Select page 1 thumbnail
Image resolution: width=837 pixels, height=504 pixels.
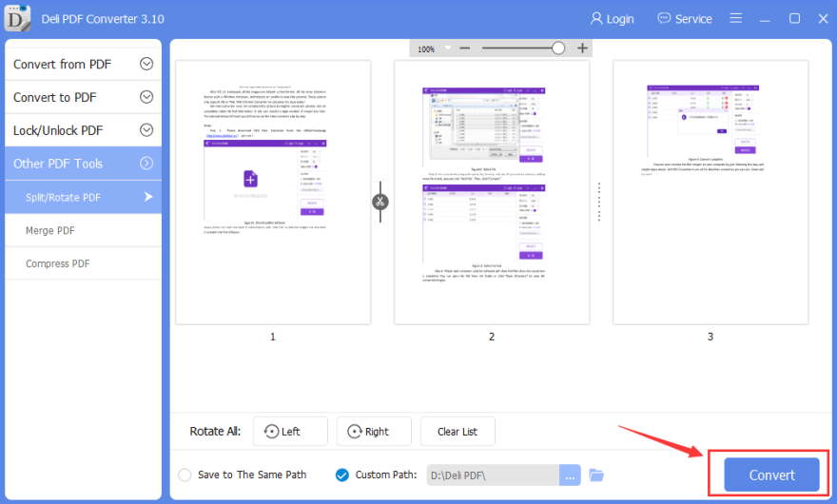pos(273,192)
